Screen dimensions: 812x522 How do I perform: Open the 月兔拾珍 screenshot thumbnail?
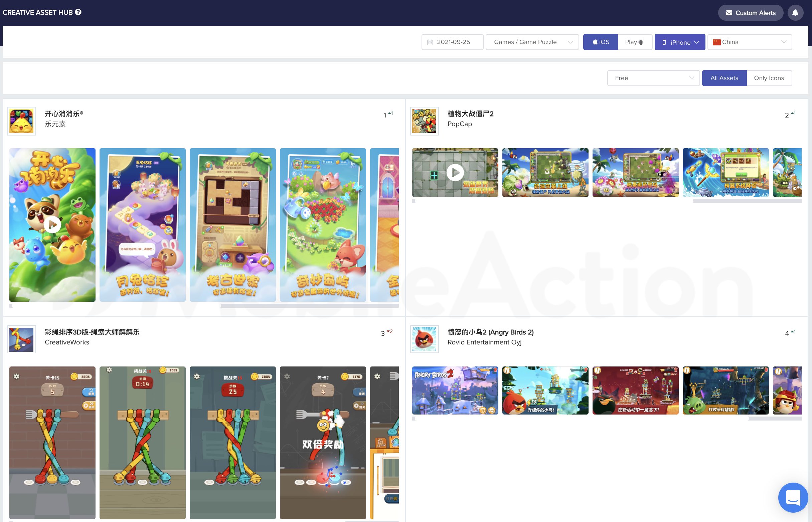142,225
